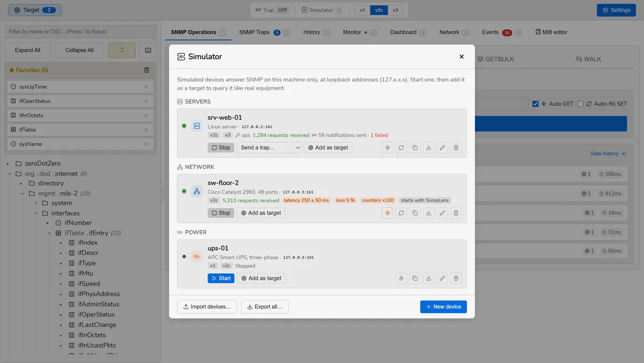644x363 pixels.
Task: Click the lightning bolt icon for srv-web-01
Action: point(387,148)
